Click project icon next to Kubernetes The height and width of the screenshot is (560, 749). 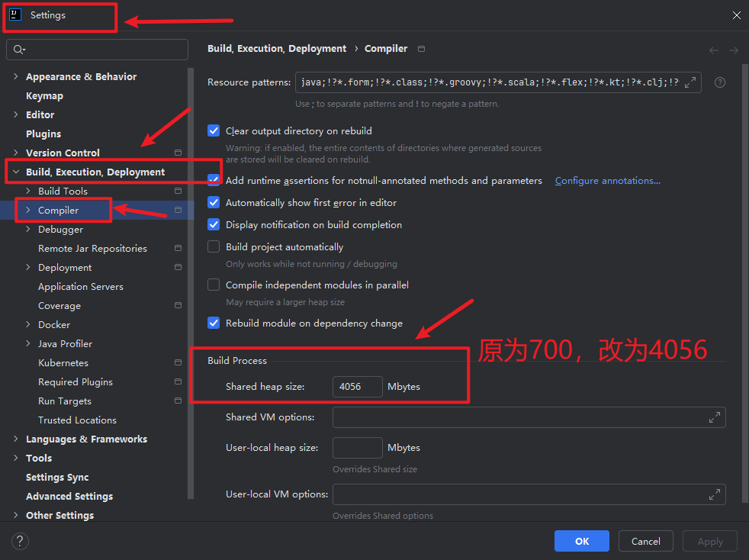[x=178, y=362]
